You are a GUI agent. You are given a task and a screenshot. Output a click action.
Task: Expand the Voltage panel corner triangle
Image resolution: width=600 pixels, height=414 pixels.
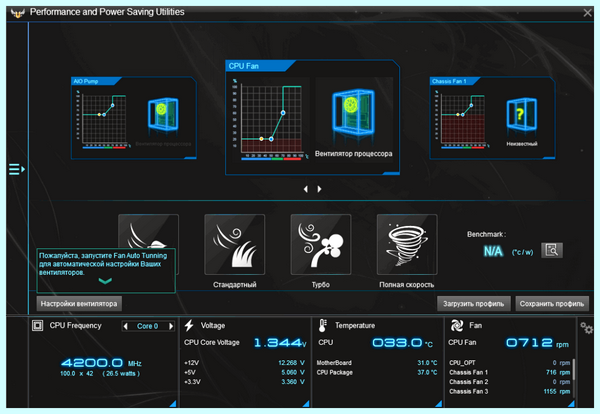(306, 404)
